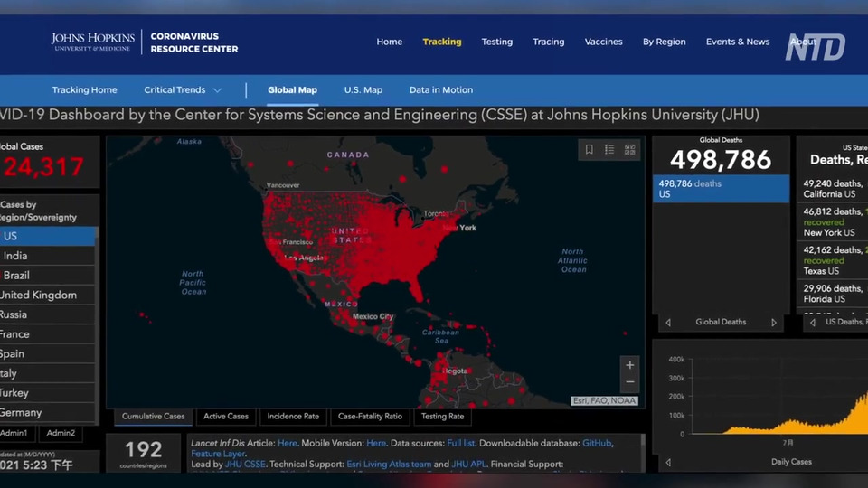
Task: Expand the Critical Trends dropdown
Action: coord(183,89)
